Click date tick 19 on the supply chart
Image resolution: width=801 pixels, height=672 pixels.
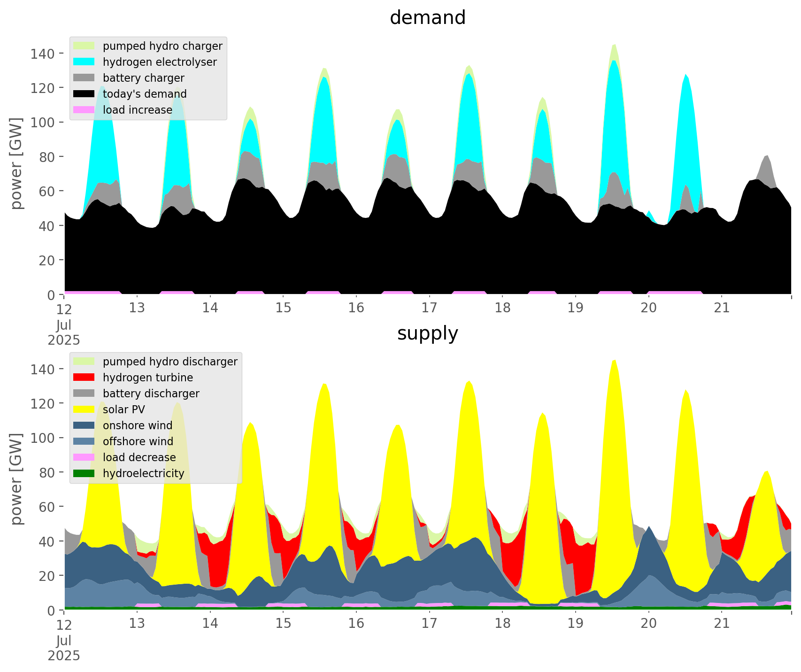tap(575, 624)
